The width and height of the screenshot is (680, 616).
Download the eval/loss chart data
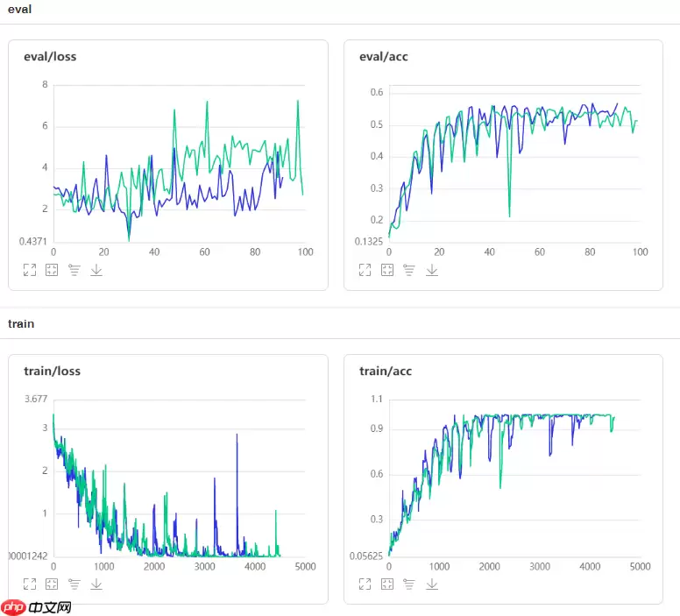coord(96,270)
